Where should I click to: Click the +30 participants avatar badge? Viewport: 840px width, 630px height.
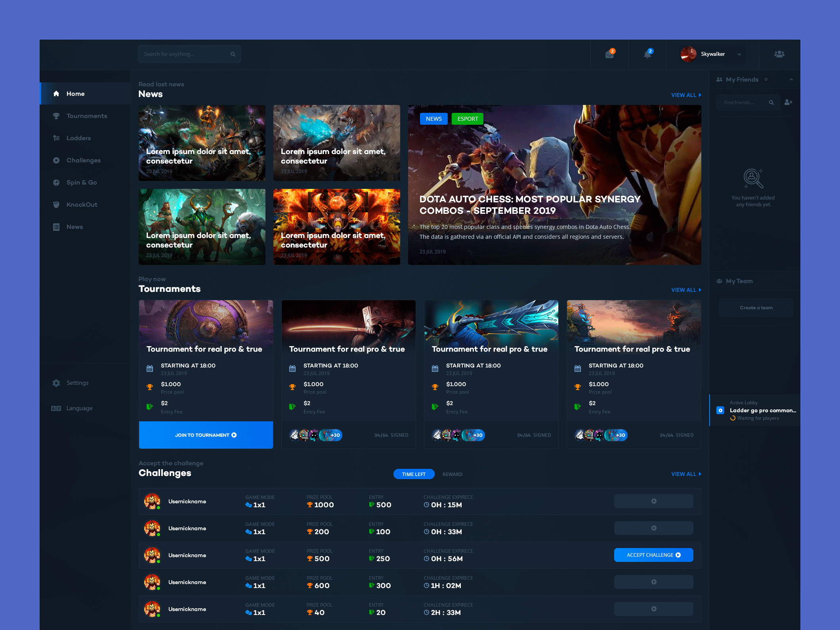[333, 435]
